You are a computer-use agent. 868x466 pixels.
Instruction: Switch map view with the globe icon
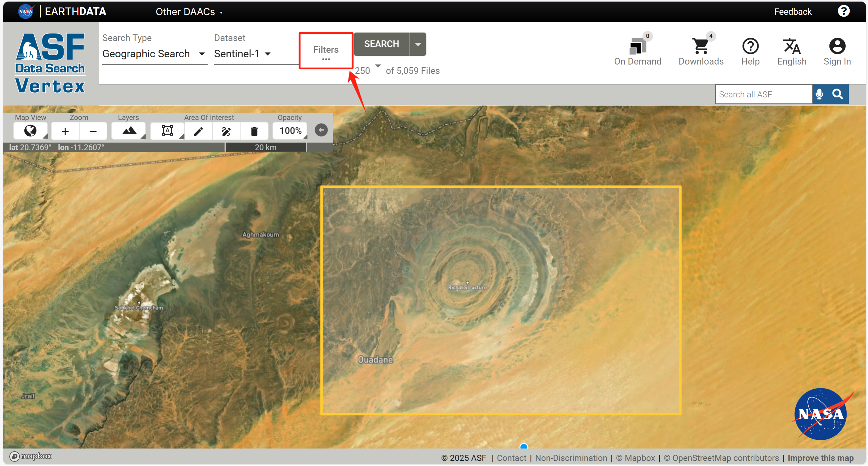click(x=30, y=131)
